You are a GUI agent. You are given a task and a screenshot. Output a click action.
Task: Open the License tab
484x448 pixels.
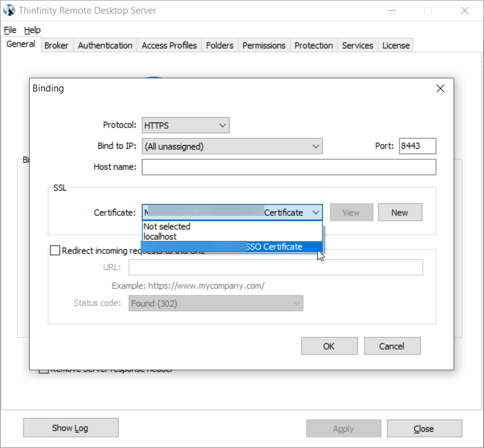pos(396,45)
